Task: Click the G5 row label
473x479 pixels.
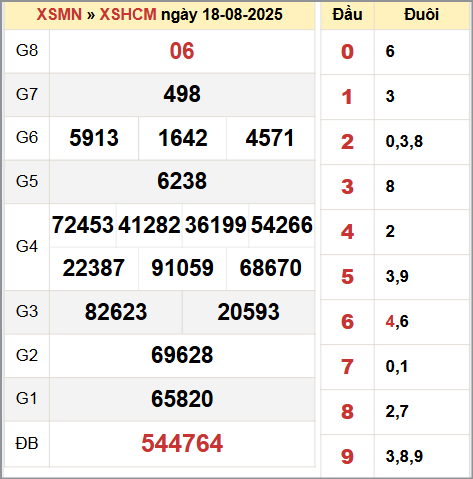Action: (27, 181)
